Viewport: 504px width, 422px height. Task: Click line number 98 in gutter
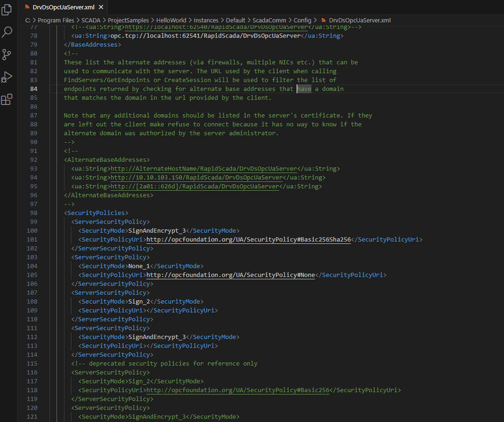(x=34, y=213)
